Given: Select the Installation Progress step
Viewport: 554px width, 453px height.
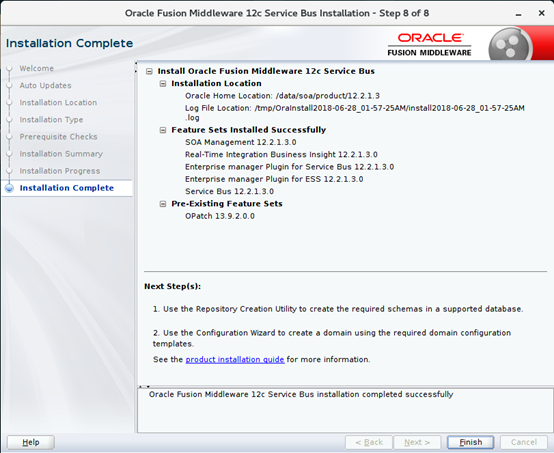Looking at the screenshot, I should click(x=60, y=171).
